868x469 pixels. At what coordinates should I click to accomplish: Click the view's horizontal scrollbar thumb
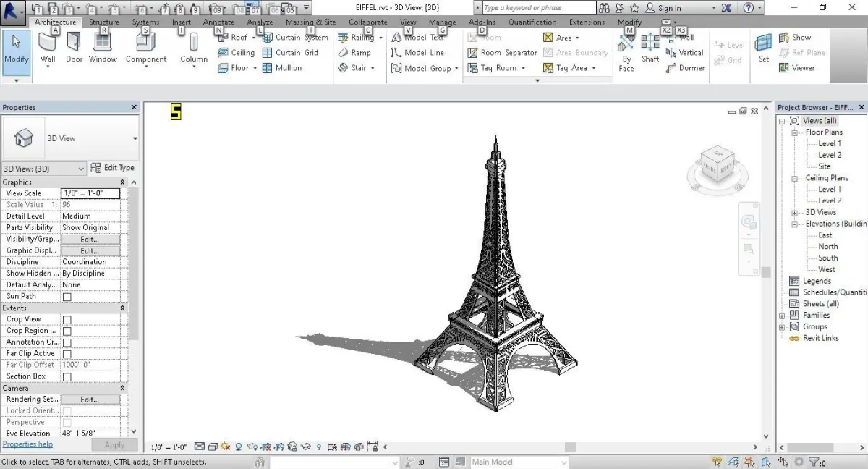(569, 447)
